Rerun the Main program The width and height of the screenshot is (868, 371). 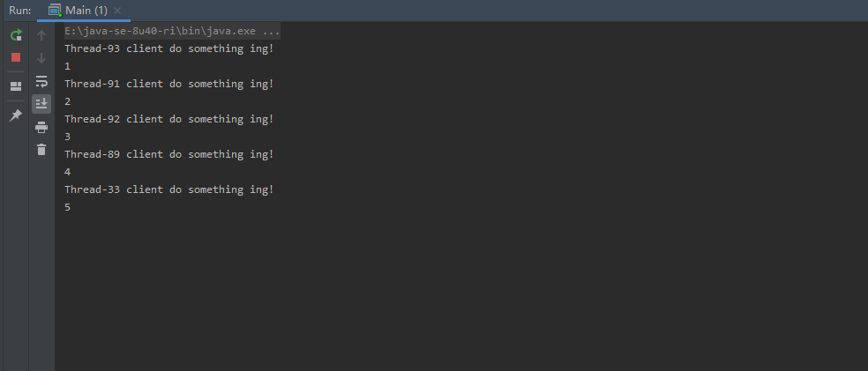click(x=15, y=35)
